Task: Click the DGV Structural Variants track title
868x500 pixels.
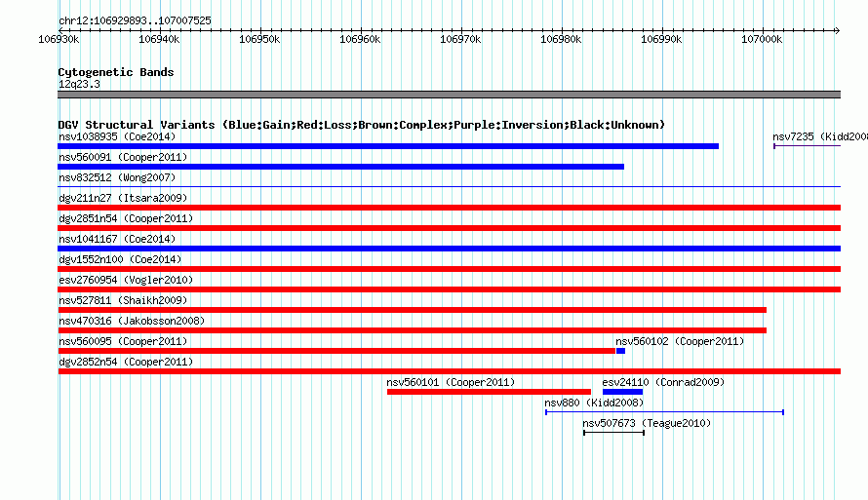Action: tap(361, 125)
